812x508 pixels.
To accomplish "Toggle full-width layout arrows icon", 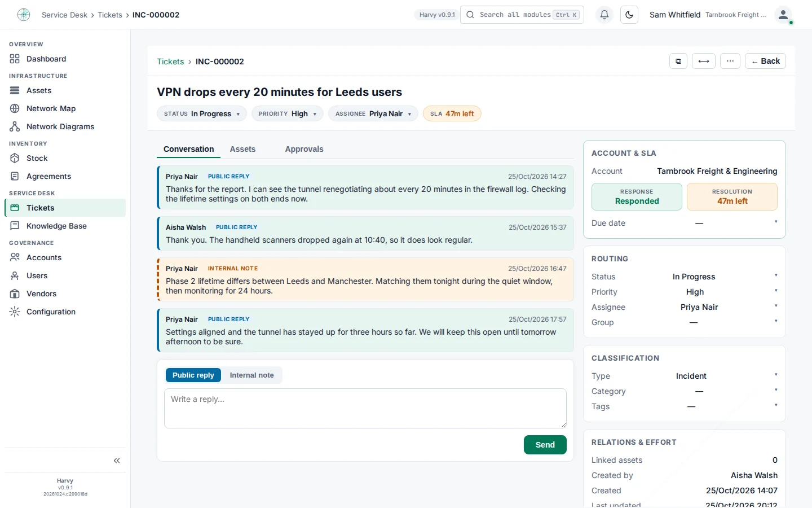I will coord(704,61).
